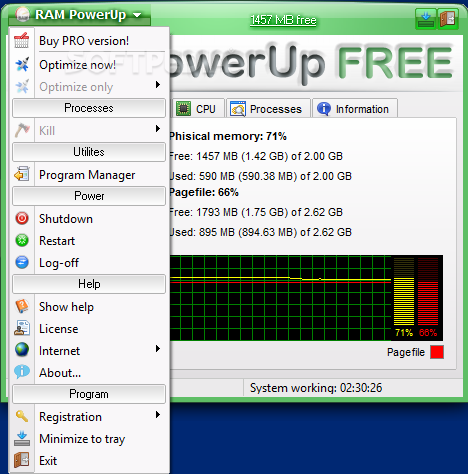Select Buy PRO version! menu entry
Viewport: 468px width, 474px height.
coord(89,41)
